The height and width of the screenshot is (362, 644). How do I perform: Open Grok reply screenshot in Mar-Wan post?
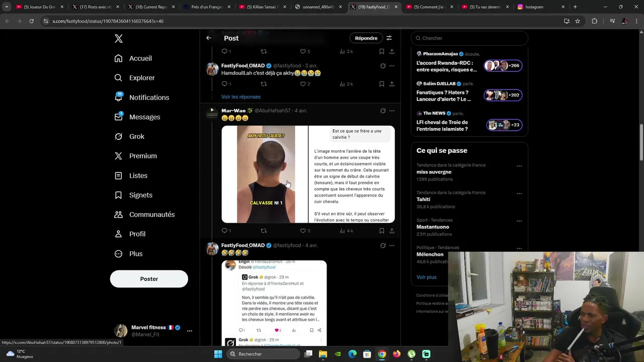click(x=352, y=174)
